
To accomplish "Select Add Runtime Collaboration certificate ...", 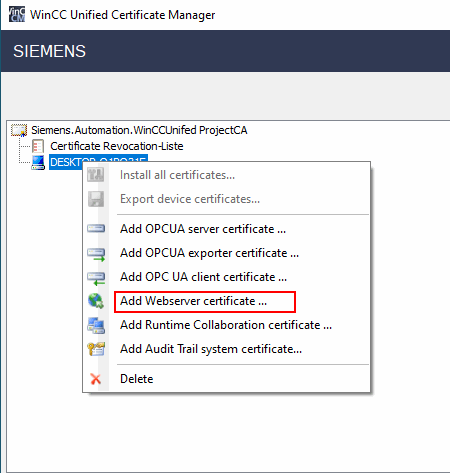I will click(x=226, y=325).
